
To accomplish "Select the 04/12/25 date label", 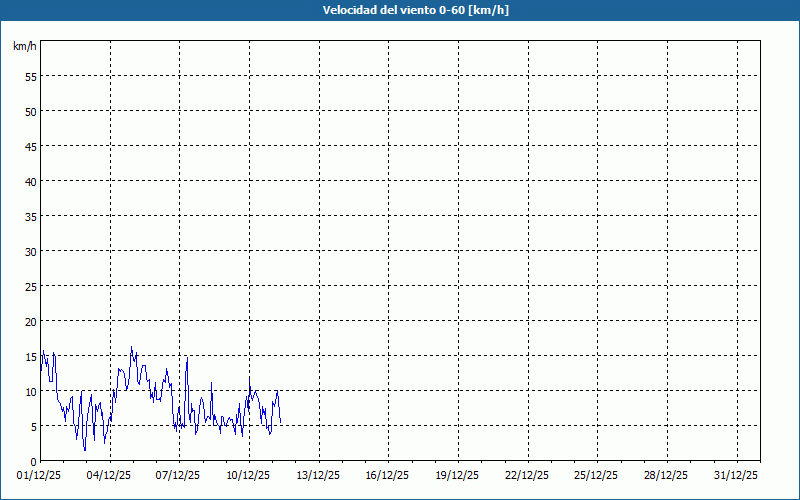I will (x=110, y=475).
